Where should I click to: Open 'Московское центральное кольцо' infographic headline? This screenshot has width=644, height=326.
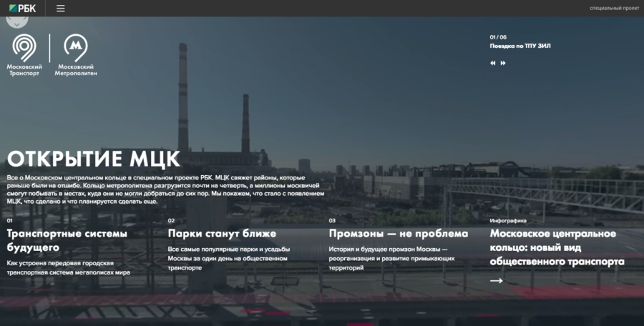(557, 247)
